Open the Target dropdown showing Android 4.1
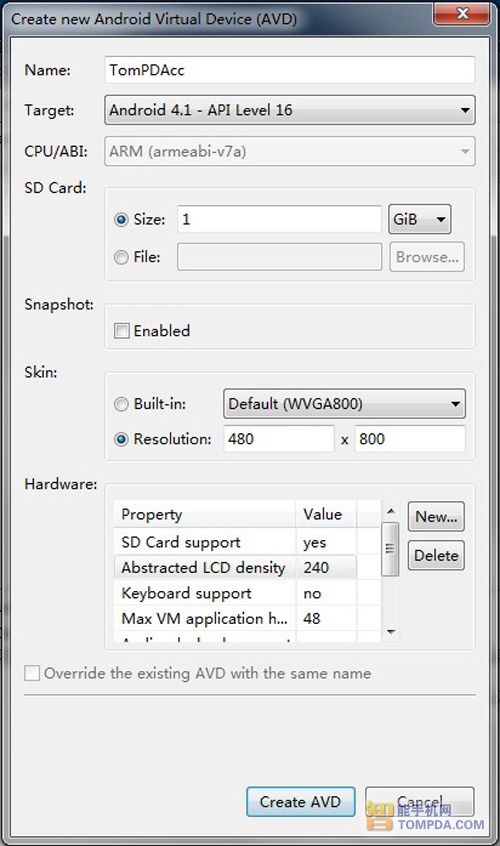 pos(290,110)
